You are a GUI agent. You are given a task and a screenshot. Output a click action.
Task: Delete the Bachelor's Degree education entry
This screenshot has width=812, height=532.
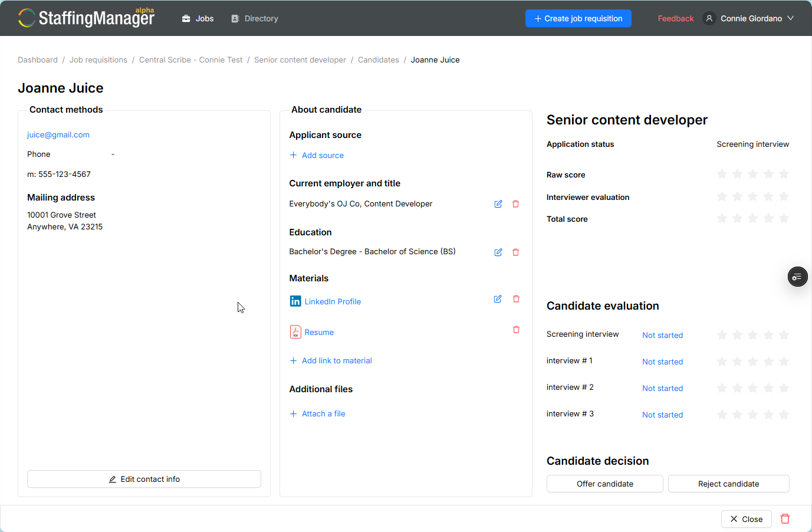click(516, 252)
